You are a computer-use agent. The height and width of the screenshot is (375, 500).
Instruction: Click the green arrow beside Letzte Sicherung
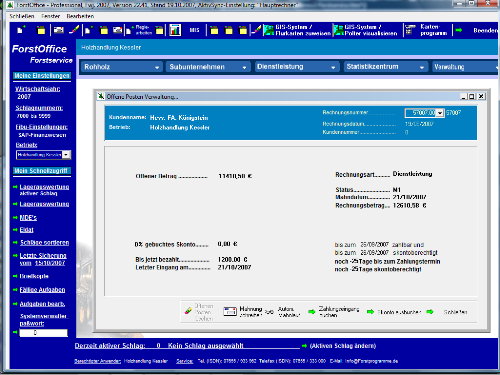15,256
